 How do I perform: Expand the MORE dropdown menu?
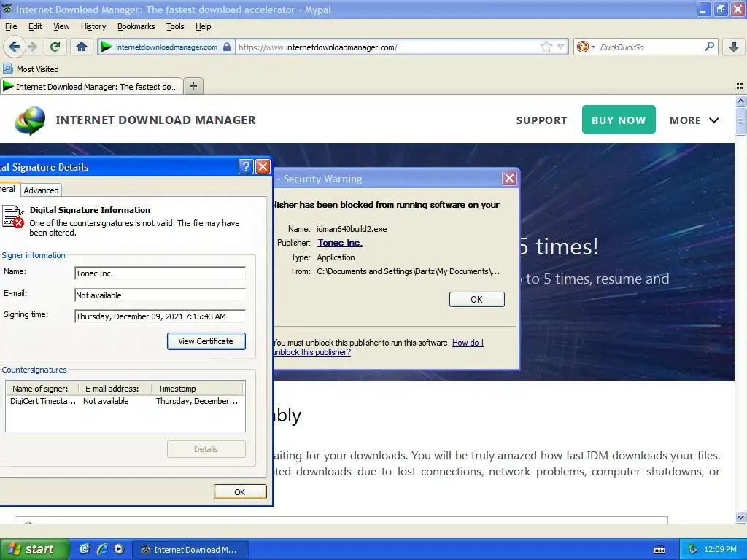pos(694,120)
